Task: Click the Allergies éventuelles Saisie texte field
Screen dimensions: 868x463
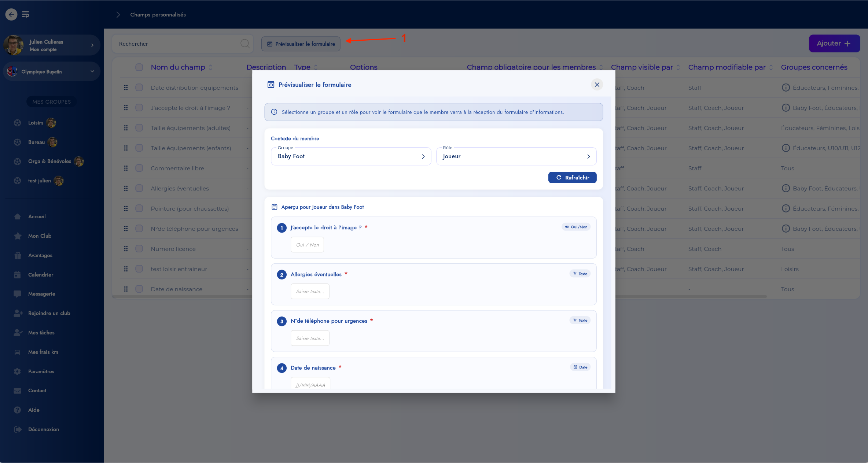Action: tap(310, 292)
